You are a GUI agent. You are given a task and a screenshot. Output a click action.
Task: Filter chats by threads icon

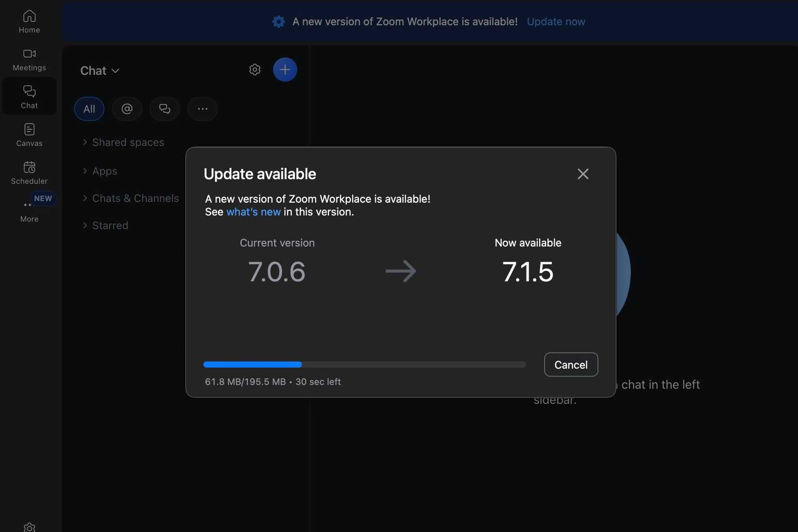coord(164,109)
